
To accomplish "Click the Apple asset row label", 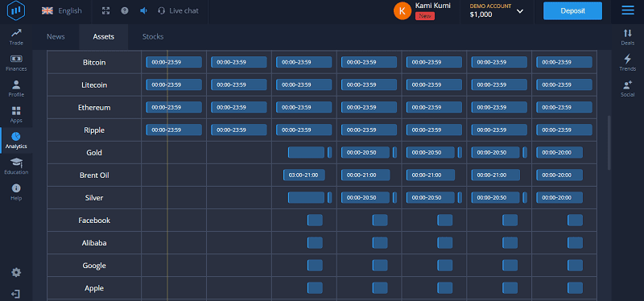I will [94, 288].
